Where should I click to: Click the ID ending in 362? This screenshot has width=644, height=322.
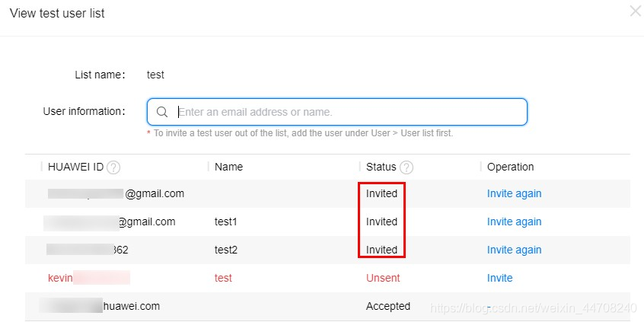point(87,250)
